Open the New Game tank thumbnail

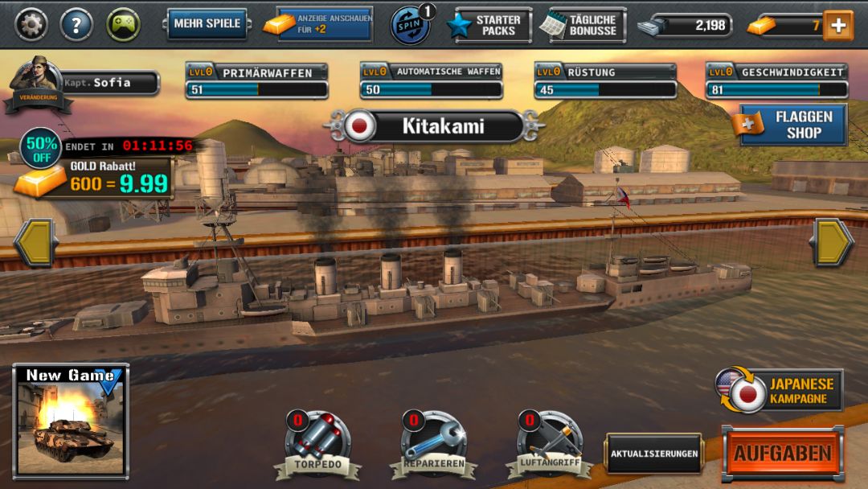coord(71,421)
